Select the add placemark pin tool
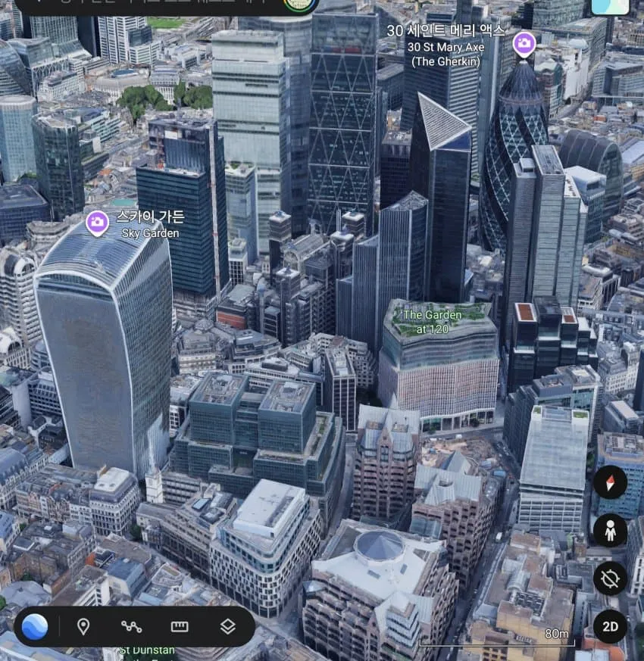 (x=83, y=627)
